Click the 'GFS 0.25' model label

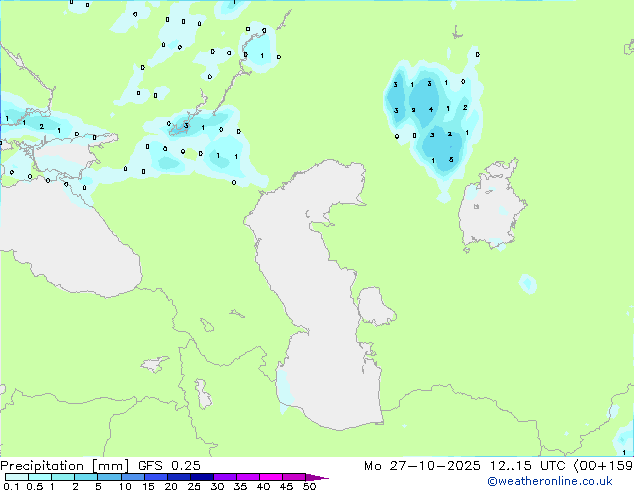pyautogui.click(x=169, y=466)
